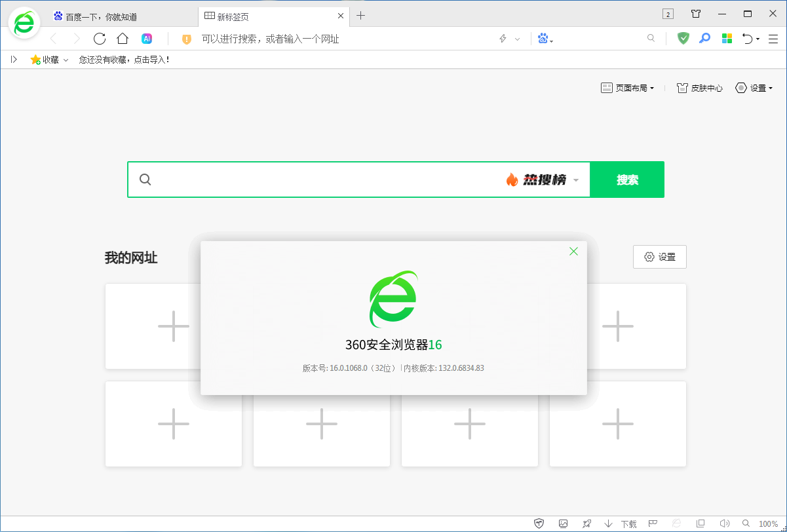Open the 页面布局 dropdown
This screenshot has width=787, height=532.
point(627,87)
